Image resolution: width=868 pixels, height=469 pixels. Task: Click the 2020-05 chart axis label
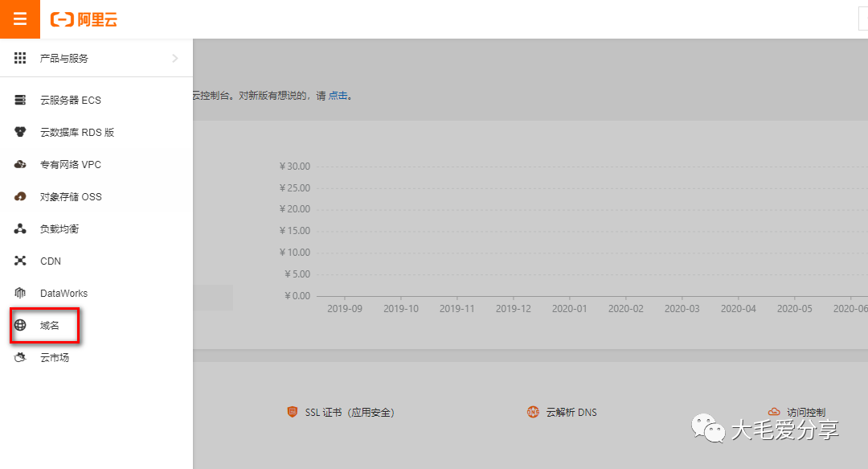coord(794,308)
